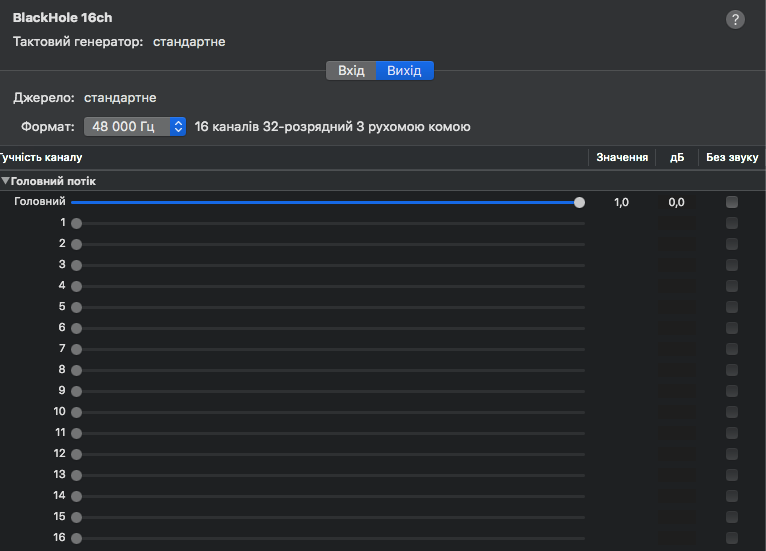Open the help question mark button
The height and width of the screenshot is (551, 766).
coord(735,20)
